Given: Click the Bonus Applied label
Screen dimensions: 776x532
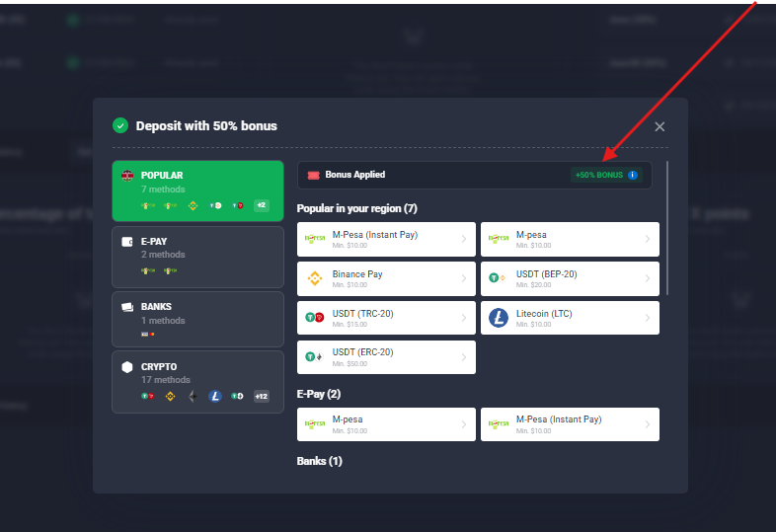Looking at the screenshot, I should point(354,174).
